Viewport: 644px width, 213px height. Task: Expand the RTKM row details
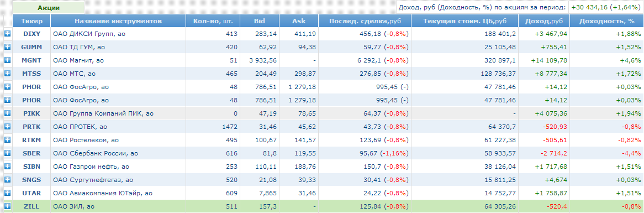click(x=7, y=140)
